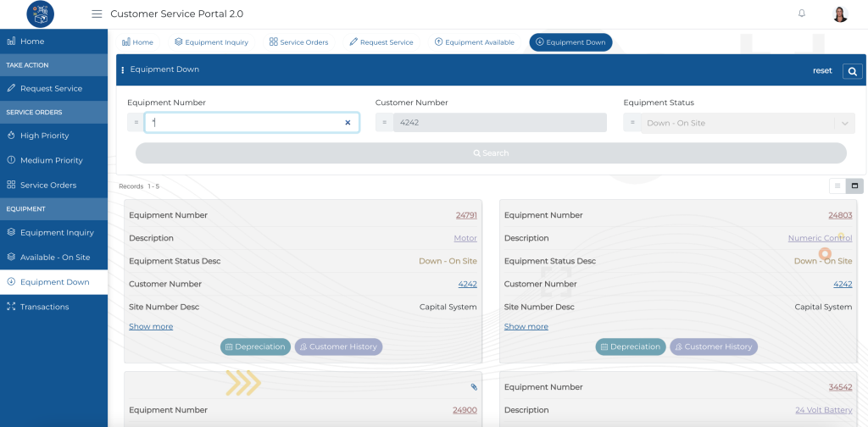Viewport: 868px width, 427px height.
Task: Click Customer History on card 24803
Action: coord(714,347)
